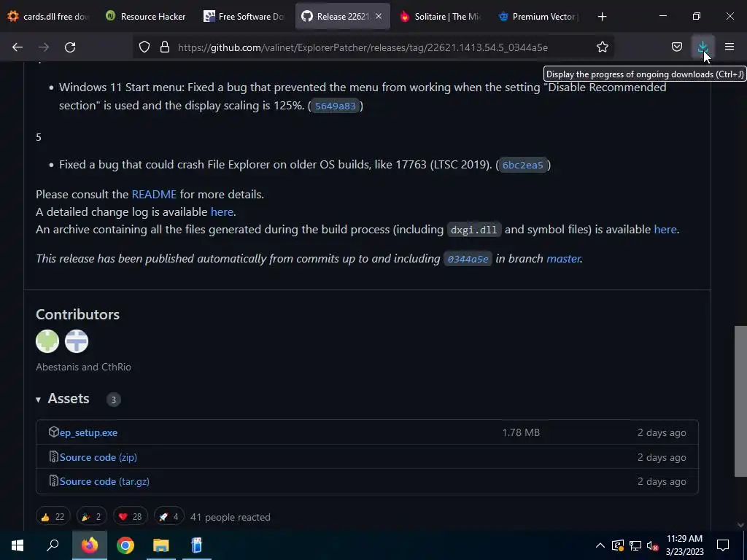
Task: Switch to cards.dll free download tab
Action: pos(49,16)
